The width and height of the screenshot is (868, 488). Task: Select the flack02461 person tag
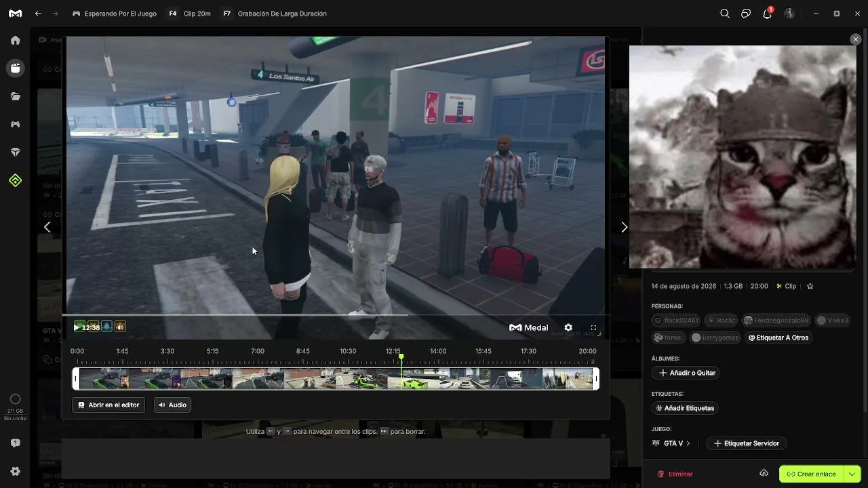pyautogui.click(x=677, y=321)
